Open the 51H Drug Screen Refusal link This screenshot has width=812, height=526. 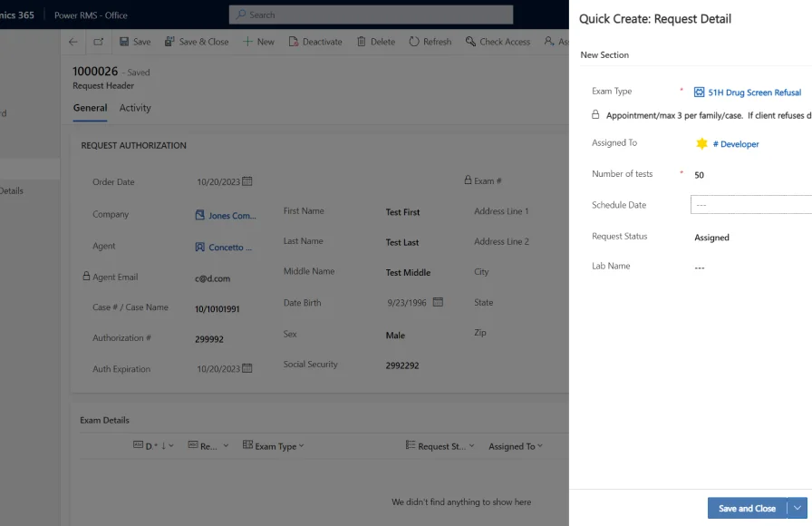pos(754,93)
